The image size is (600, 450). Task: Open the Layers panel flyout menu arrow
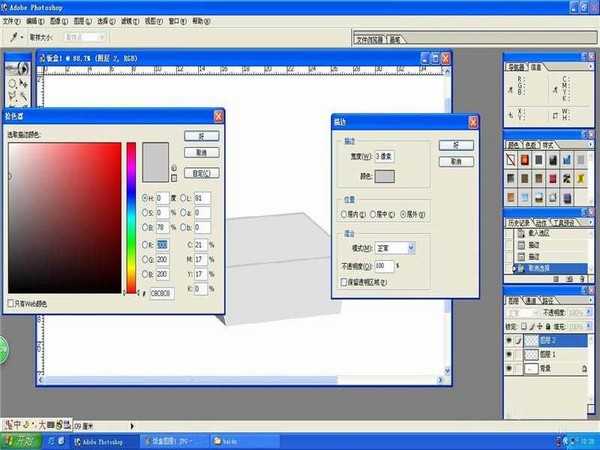[590, 300]
